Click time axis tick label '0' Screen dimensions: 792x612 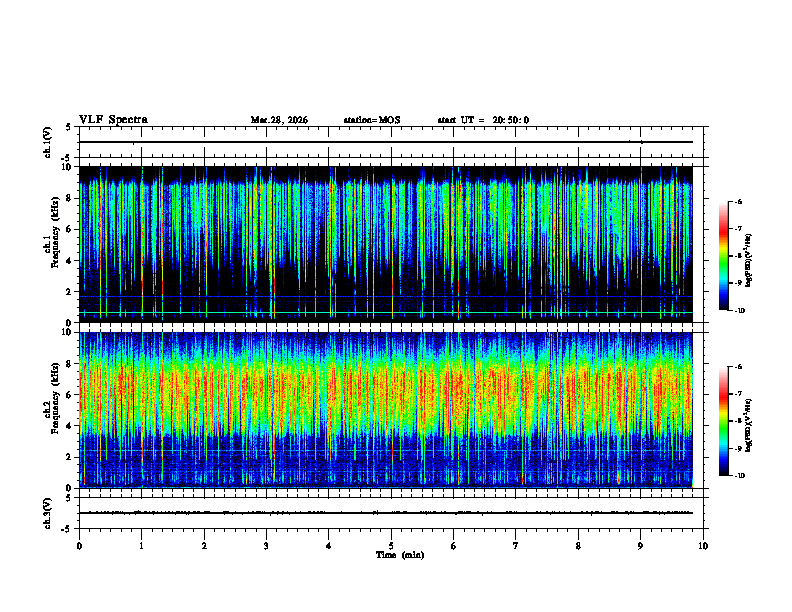click(x=79, y=546)
